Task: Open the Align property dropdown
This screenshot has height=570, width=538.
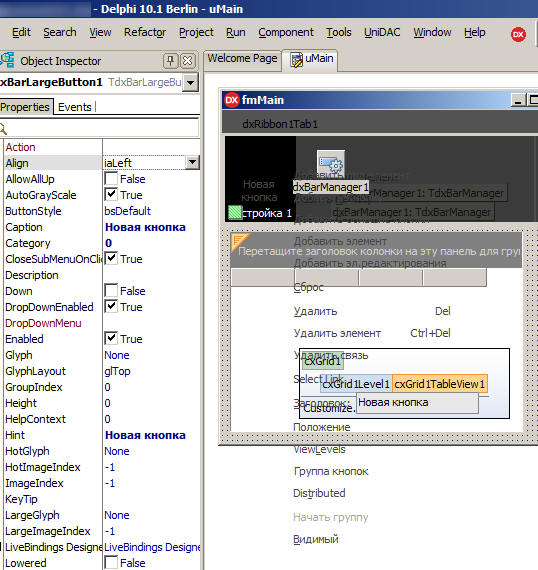Action: (x=192, y=162)
